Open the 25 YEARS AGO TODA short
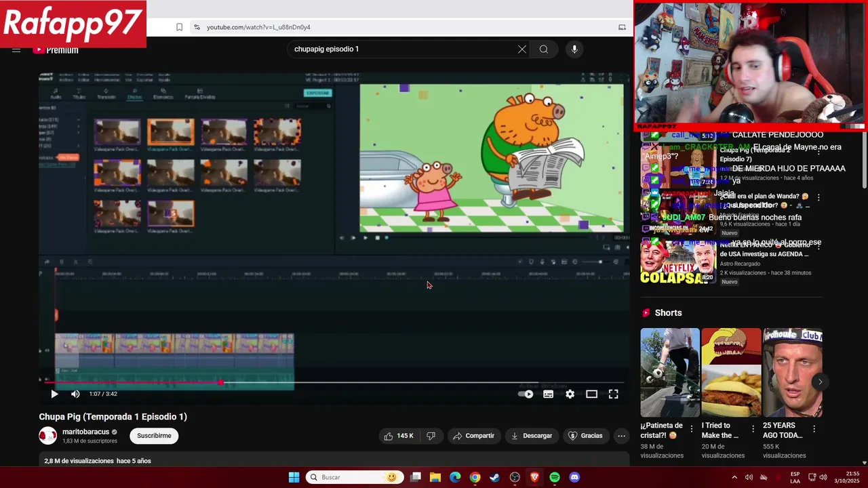868x488 pixels. pos(793,372)
